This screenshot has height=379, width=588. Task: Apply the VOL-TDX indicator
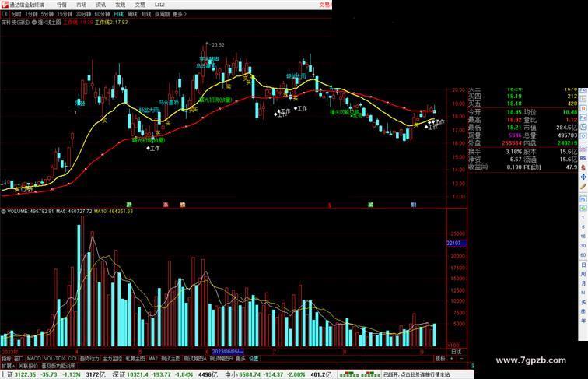(54, 359)
